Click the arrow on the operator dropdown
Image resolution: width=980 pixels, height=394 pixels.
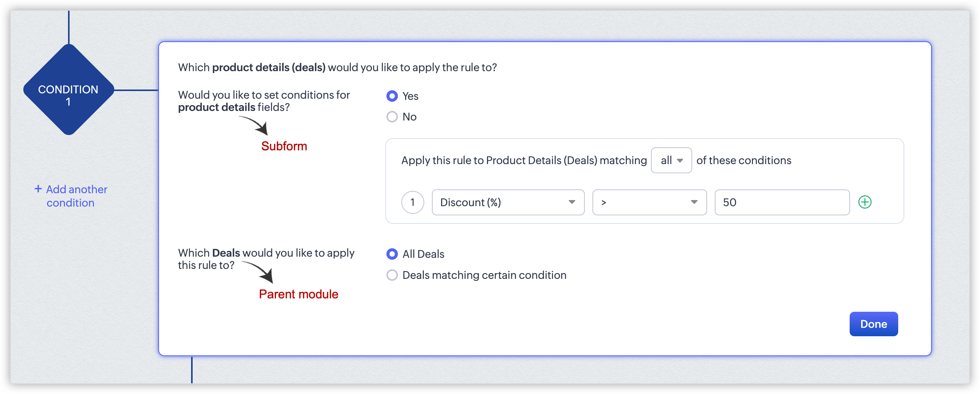pos(694,202)
